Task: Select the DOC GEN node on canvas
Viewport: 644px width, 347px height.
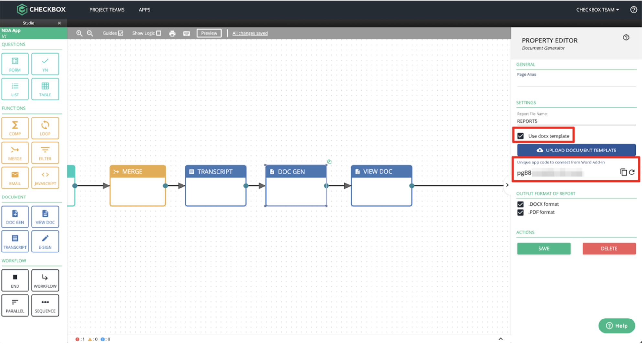Action: (296, 185)
